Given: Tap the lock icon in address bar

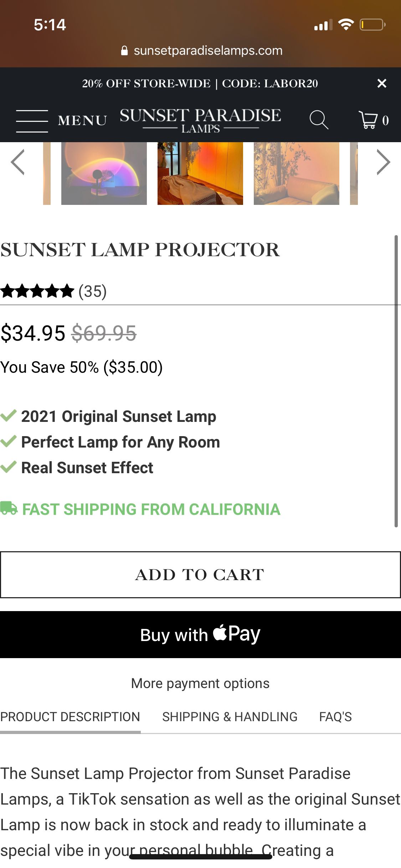Looking at the screenshot, I should (x=124, y=51).
